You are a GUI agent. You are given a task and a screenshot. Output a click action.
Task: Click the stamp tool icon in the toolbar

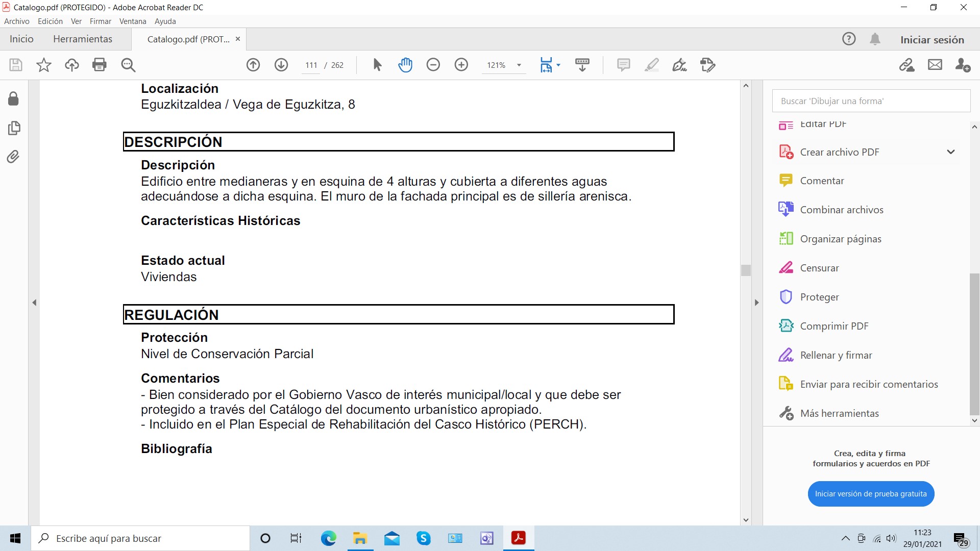708,65
